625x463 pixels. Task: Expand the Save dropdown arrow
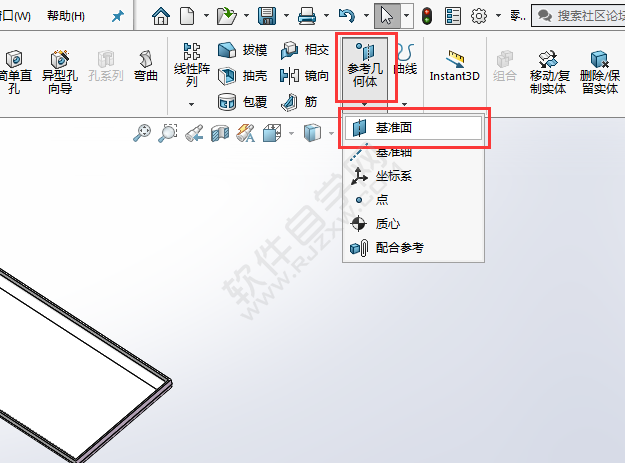coord(286,16)
